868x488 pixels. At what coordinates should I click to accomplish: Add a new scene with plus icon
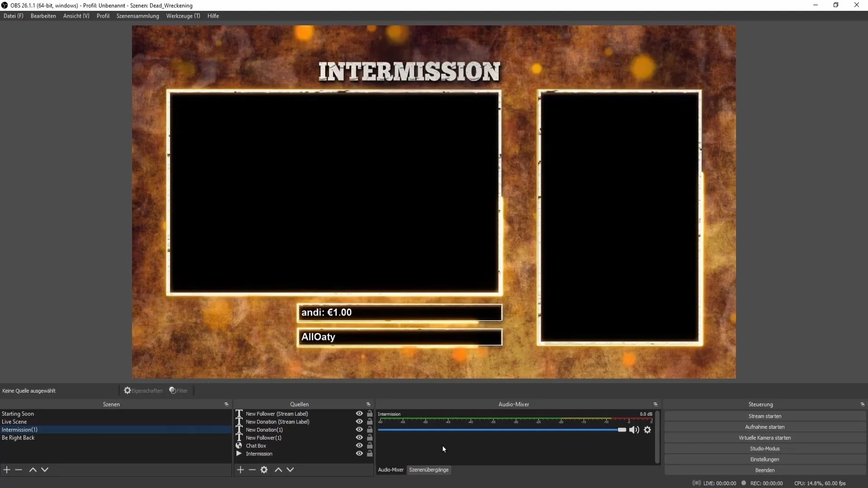pyautogui.click(x=7, y=470)
